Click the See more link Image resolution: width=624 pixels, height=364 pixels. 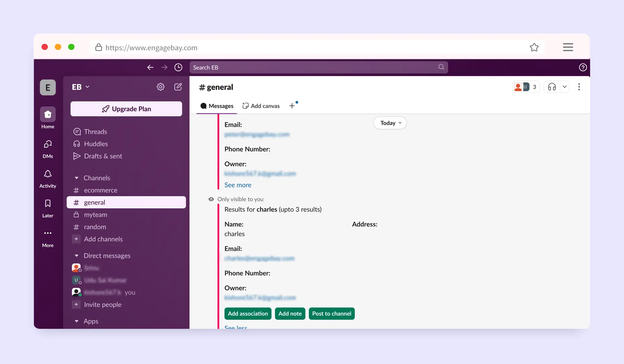(x=238, y=185)
